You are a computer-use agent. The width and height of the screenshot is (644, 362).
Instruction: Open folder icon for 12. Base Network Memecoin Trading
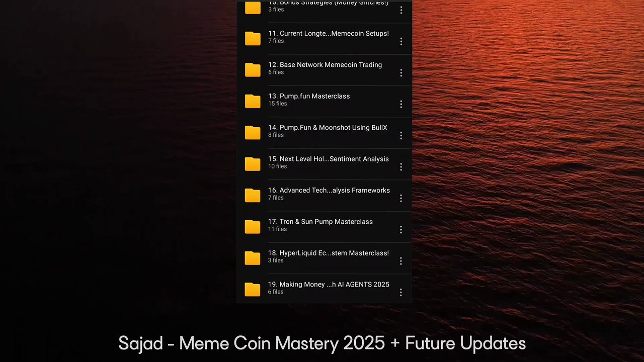tap(253, 70)
